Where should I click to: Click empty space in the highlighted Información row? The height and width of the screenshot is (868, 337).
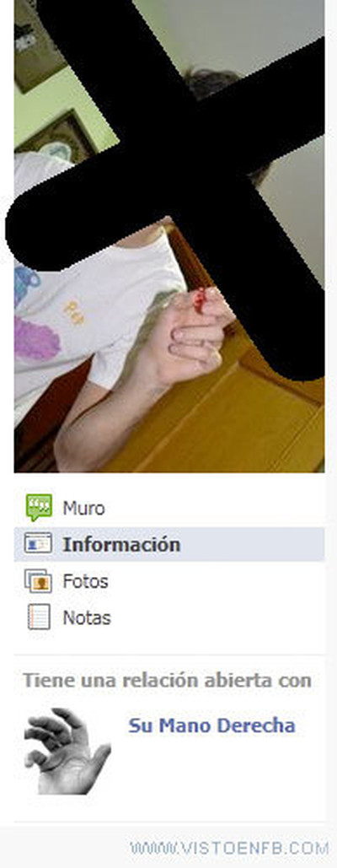pos(251,545)
